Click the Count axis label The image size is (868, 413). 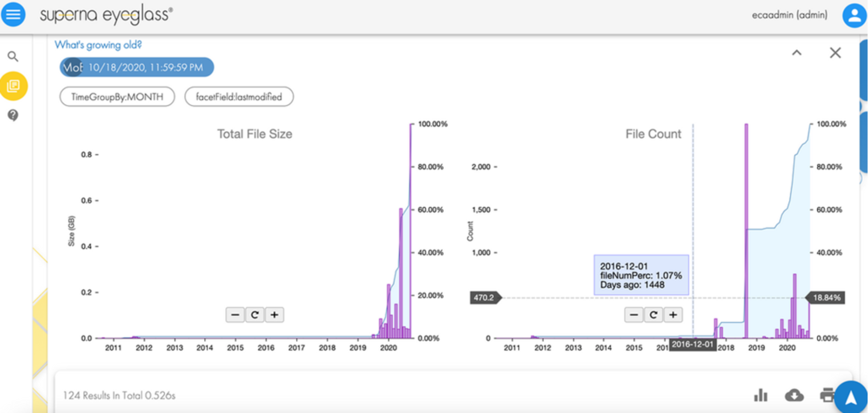(x=470, y=231)
